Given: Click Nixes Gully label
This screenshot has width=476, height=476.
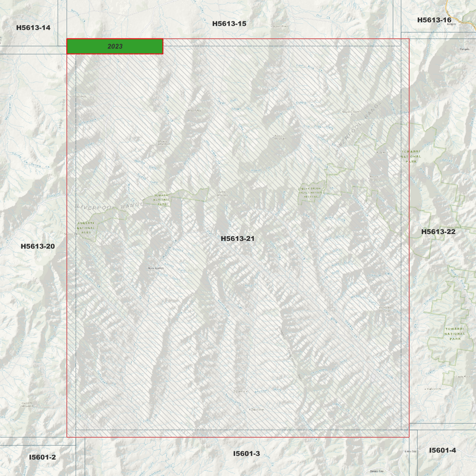Looking at the screenshot, I should (x=335, y=219).
